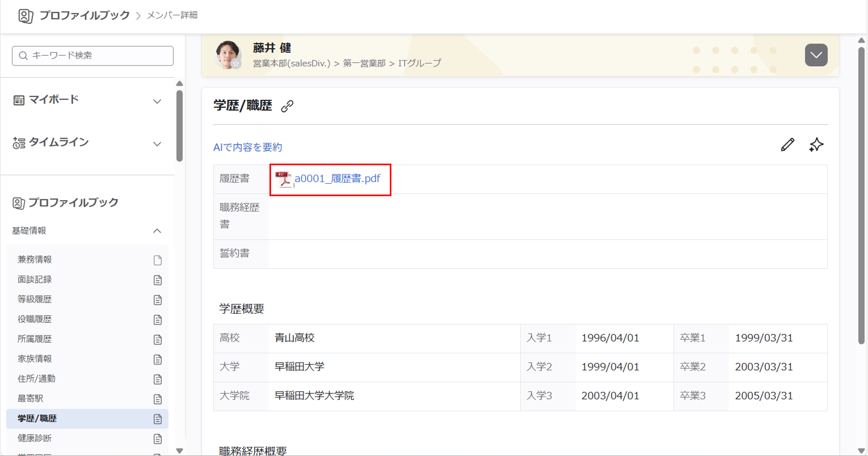This screenshot has height=456, width=868.
Task: Click the キーワード検索 search field
Action: [93, 56]
